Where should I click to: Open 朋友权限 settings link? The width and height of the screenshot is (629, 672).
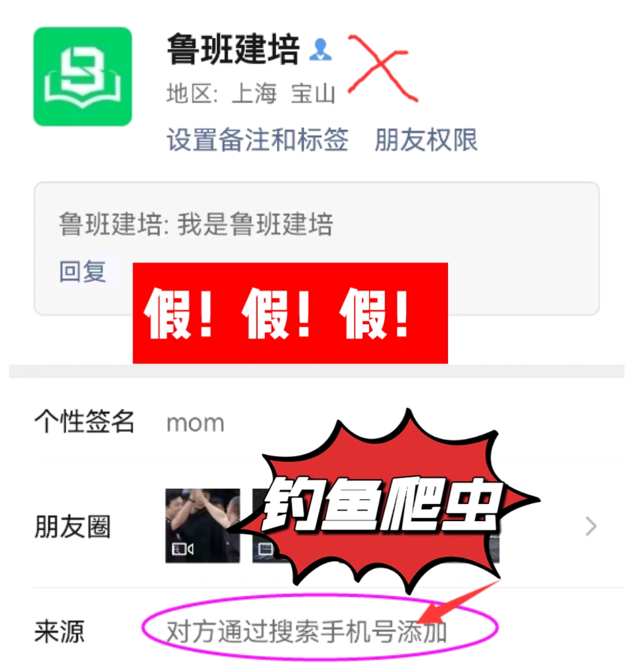pyautogui.click(x=426, y=140)
